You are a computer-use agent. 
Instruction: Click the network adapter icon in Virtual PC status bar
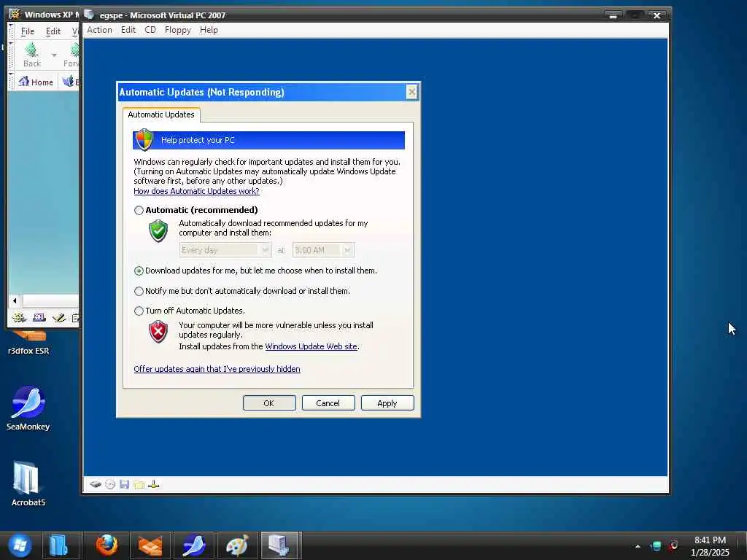[x=153, y=484]
